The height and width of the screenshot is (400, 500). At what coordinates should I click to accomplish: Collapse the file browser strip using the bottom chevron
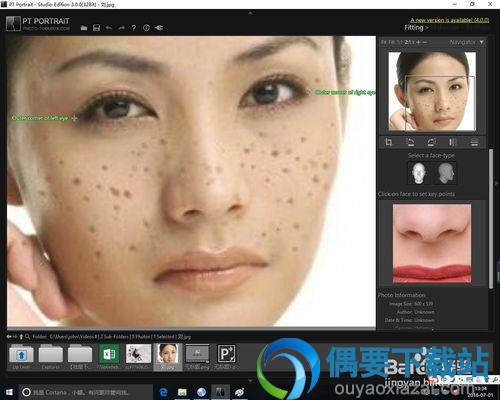250,380
